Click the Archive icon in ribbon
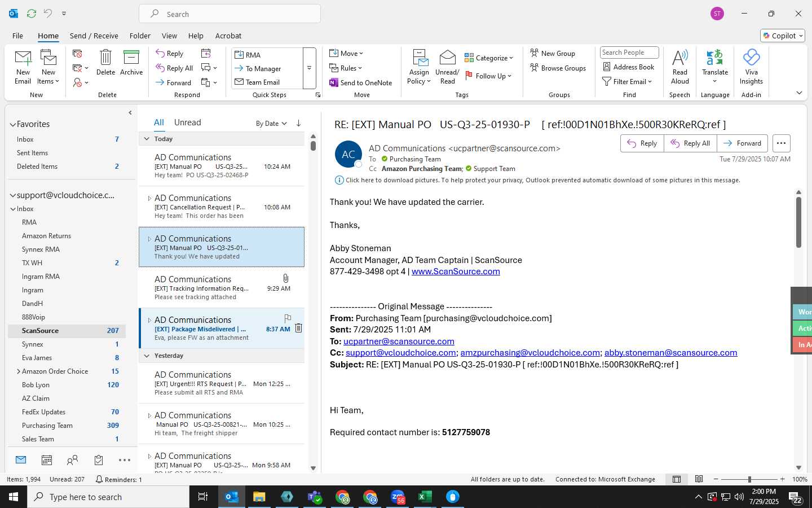This screenshot has height=508, width=812. point(131,62)
